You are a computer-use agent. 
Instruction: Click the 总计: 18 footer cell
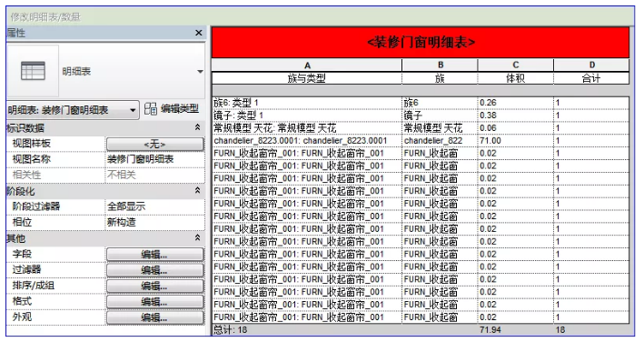(307, 329)
